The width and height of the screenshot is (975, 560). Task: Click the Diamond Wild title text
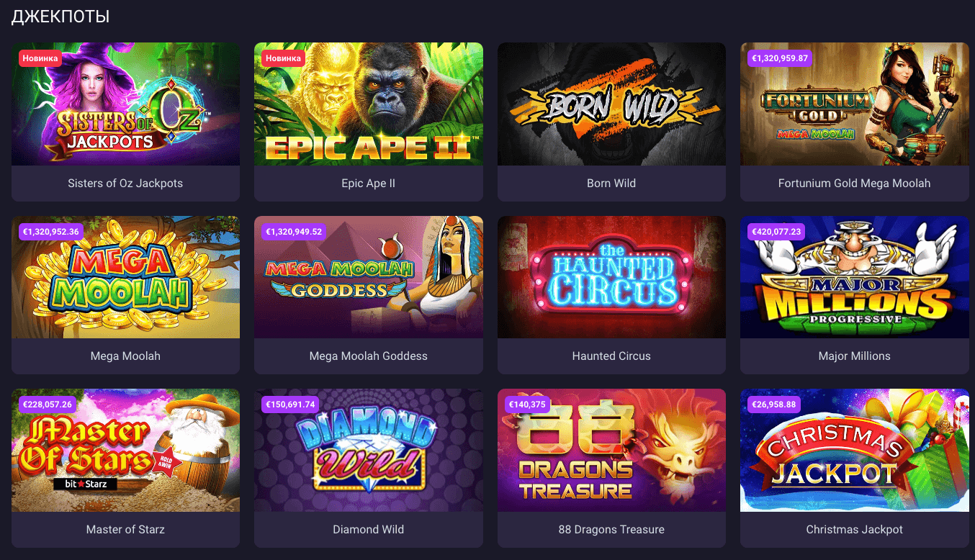click(369, 529)
